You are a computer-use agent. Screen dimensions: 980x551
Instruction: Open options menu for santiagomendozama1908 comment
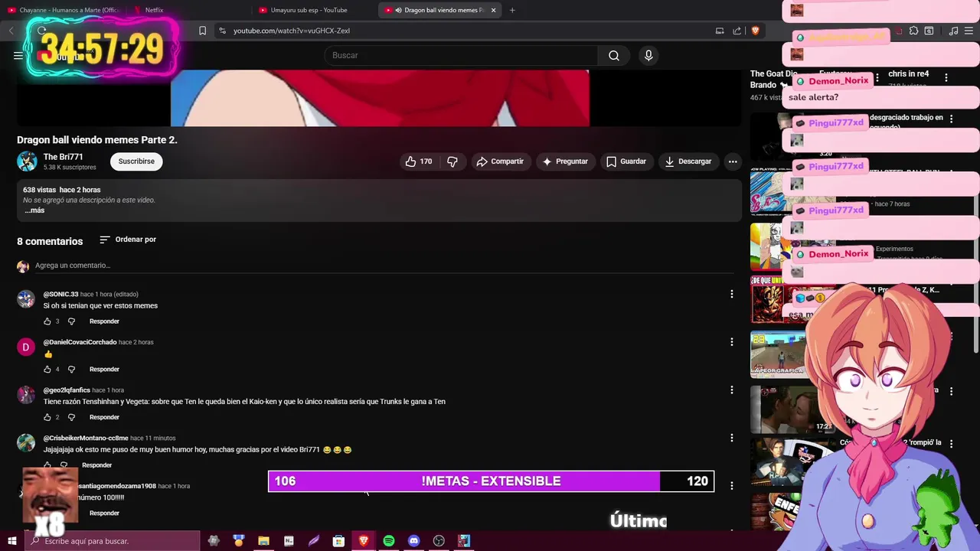pos(731,486)
